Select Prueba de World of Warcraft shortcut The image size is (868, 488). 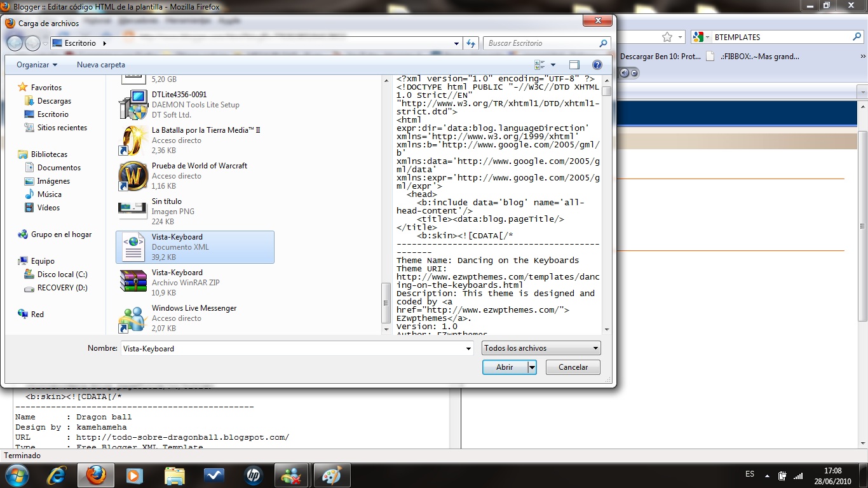[195, 176]
